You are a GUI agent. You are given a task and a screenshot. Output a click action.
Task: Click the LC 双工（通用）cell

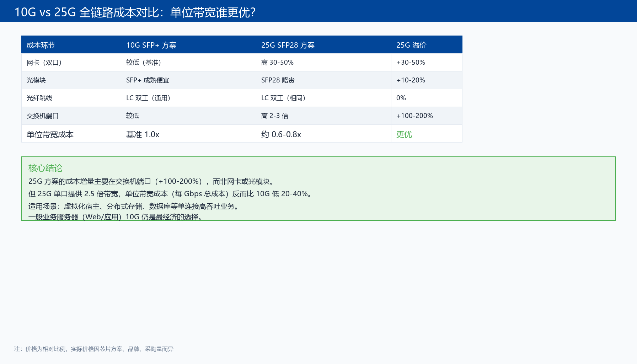tap(188, 98)
